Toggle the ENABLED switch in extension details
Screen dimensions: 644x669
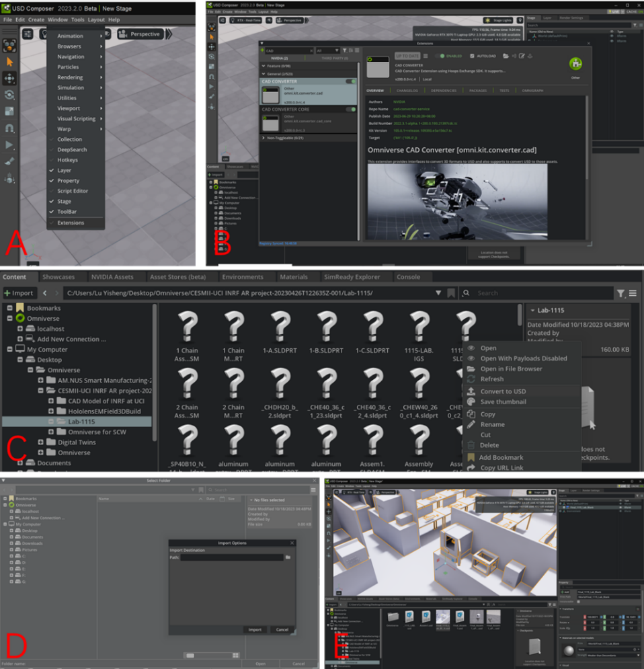(439, 56)
